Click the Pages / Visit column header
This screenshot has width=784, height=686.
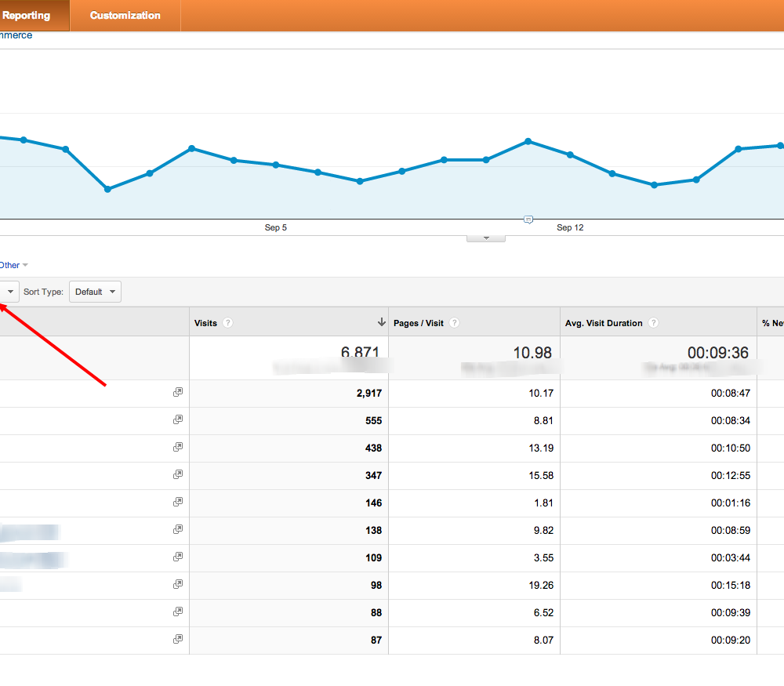pyautogui.click(x=419, y=323)
